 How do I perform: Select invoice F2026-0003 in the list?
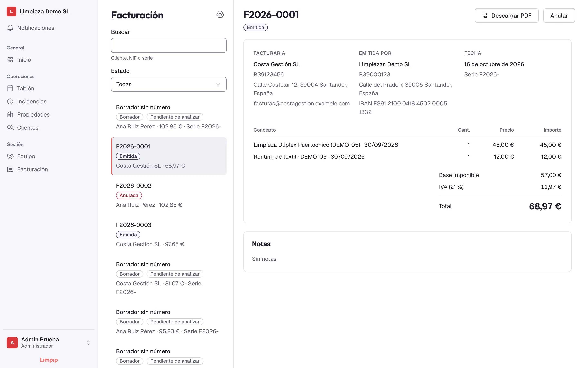click(x=169, y=234)
